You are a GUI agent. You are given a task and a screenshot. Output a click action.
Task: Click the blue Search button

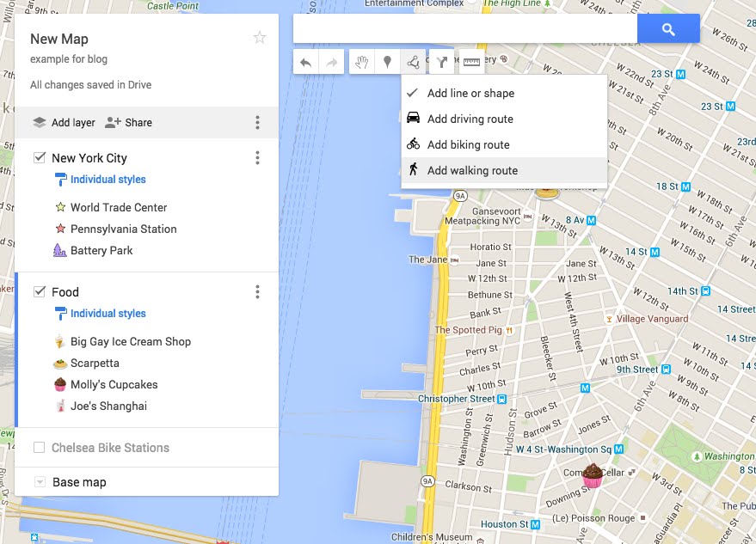[668, 28]
